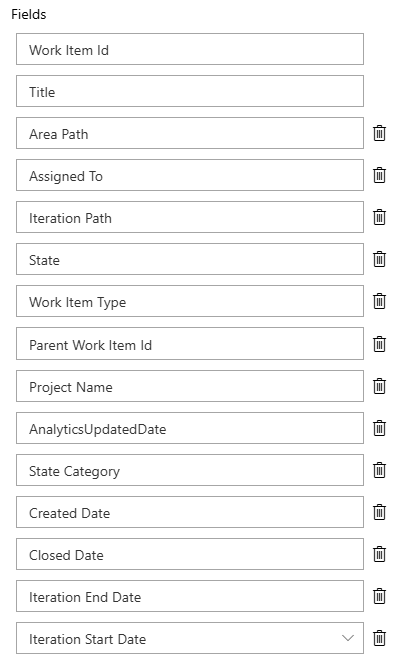Image resolution: width=396 pixels, height=662 pixels.
Task: Select the Area Path field box
Action: pos(190,133)
